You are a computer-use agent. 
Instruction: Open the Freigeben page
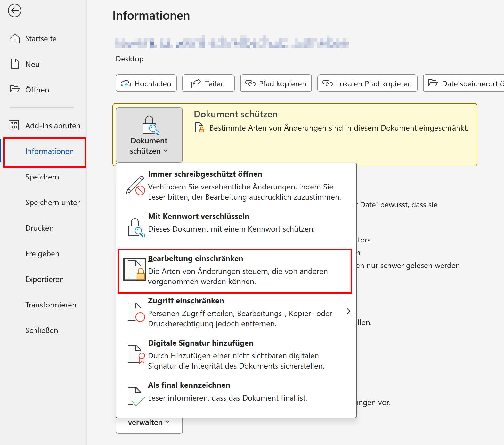point(43,254)
